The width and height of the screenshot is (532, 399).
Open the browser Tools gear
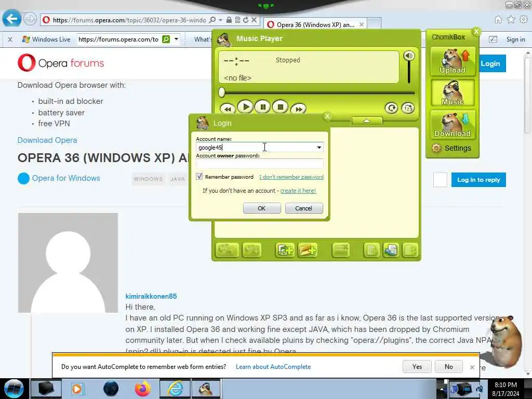coord(524,20)
